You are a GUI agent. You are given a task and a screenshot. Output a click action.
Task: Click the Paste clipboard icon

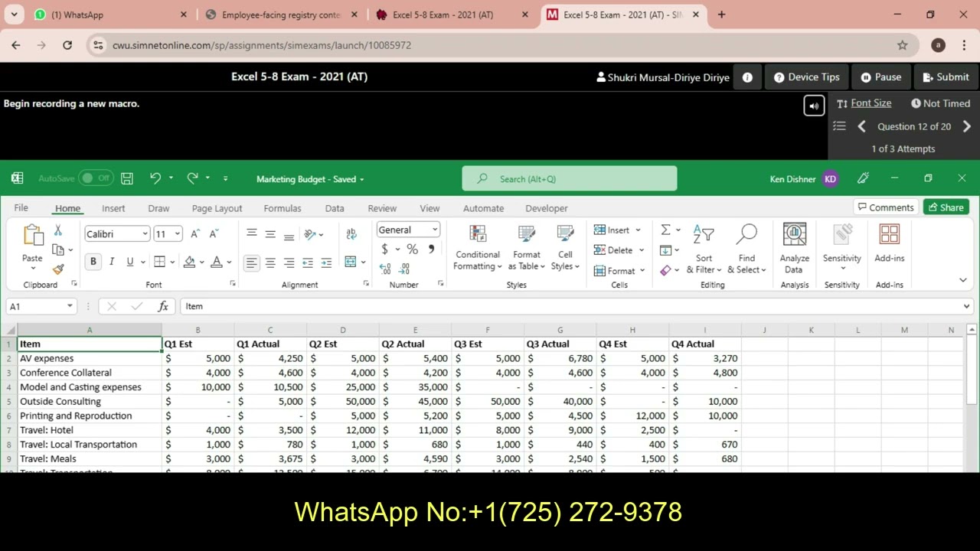pyautogui.click(x=32, y=235)
